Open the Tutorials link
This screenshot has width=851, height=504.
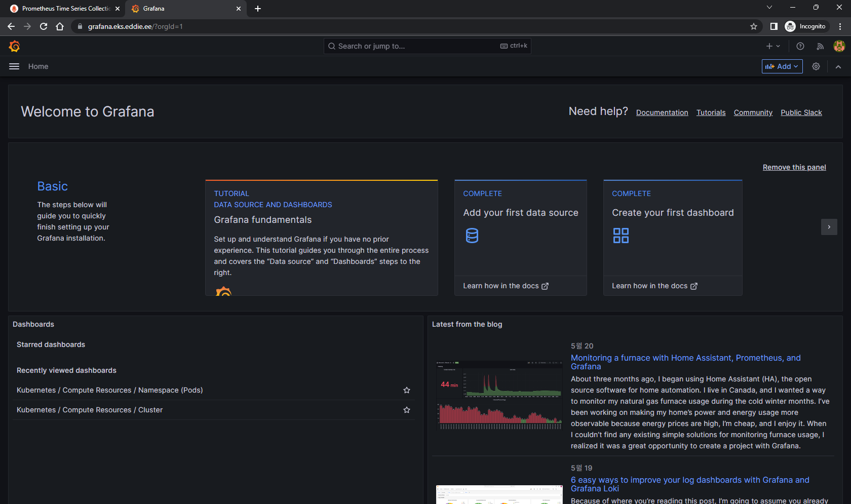coord(711,112)
